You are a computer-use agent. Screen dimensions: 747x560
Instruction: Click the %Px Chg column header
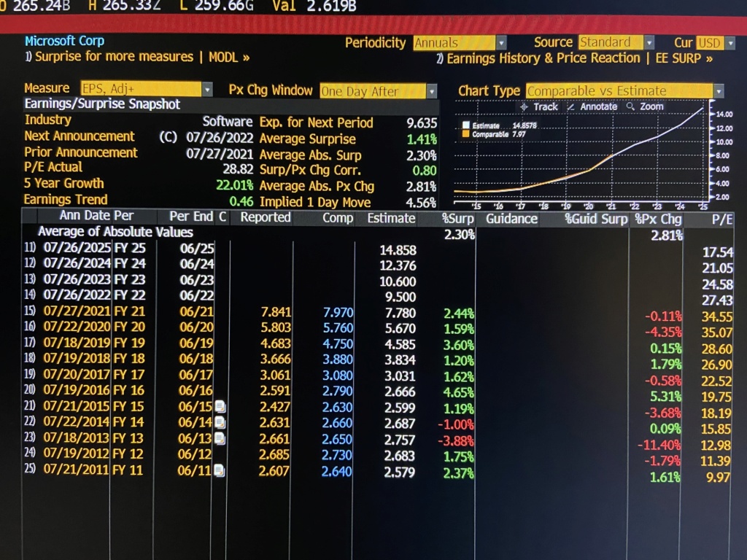tap(659, 219)
